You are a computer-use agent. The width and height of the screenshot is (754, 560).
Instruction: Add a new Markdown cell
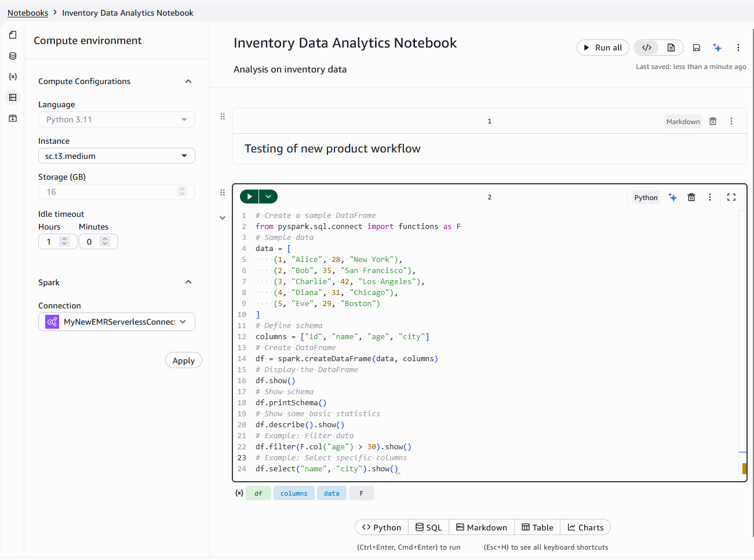tap(482, 527)
